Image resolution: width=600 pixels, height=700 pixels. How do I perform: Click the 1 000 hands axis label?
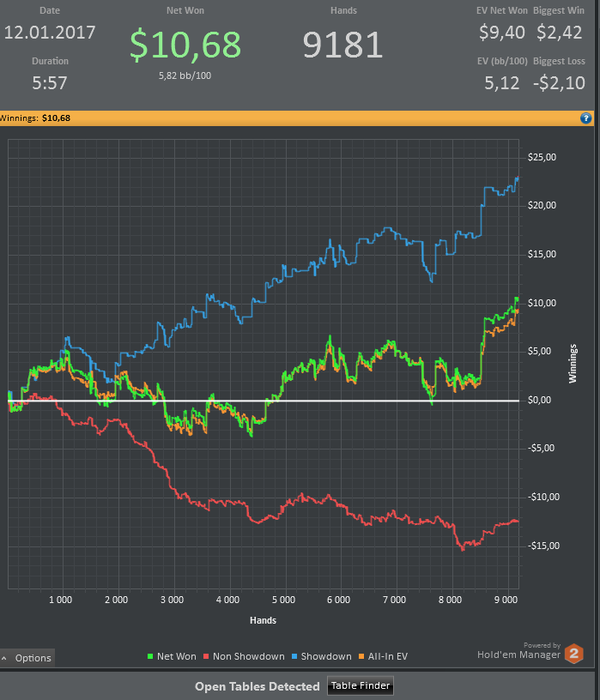click(x=61, y=600)
